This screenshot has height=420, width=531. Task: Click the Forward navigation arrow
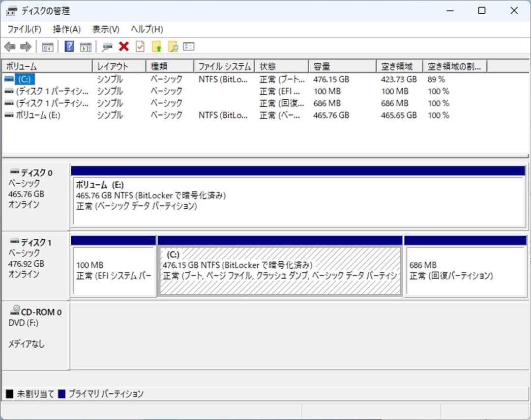point(25,47)
